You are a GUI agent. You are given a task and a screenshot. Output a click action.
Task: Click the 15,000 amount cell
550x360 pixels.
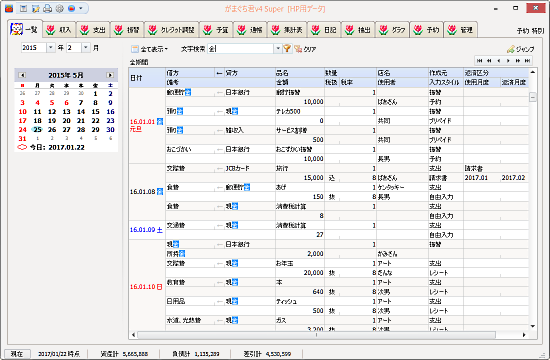click(x=300, y=178)
